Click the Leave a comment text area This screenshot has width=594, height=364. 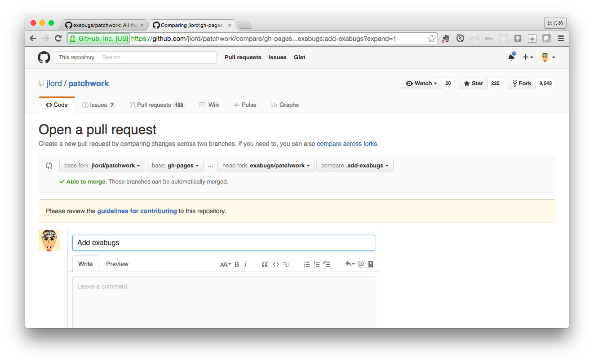224,303
